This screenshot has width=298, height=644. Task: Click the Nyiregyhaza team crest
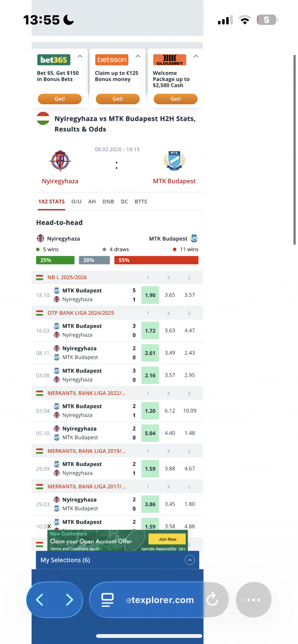(60, 161)
